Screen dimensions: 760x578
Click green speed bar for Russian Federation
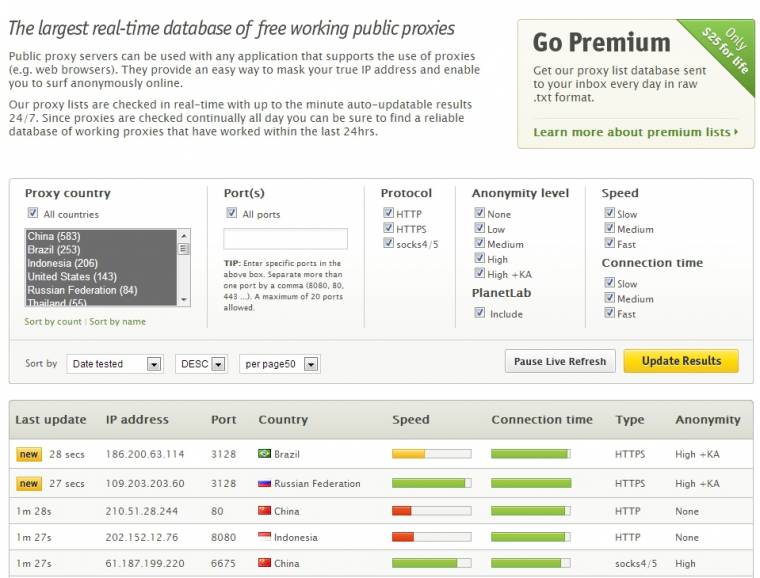428,483
